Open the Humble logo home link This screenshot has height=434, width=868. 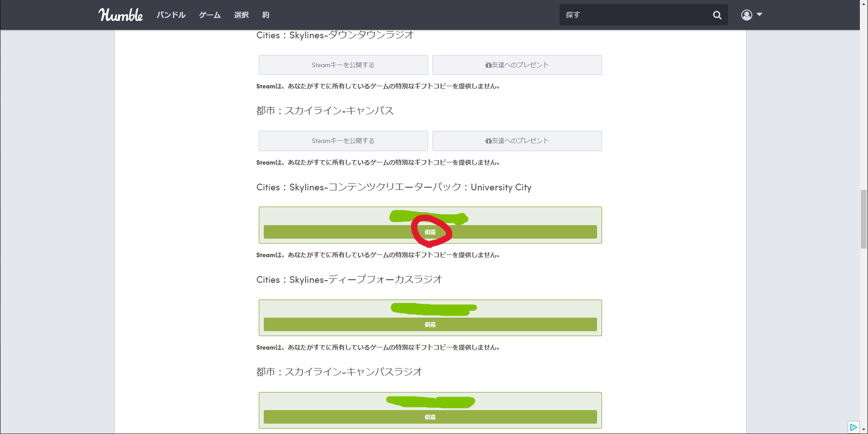[121, 15]
